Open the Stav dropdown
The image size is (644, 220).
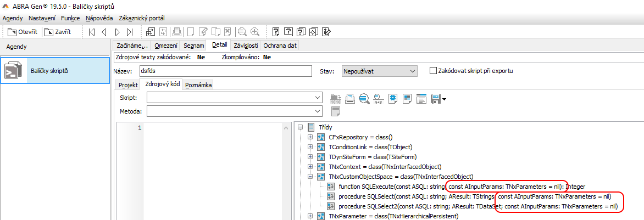point(379,71)
